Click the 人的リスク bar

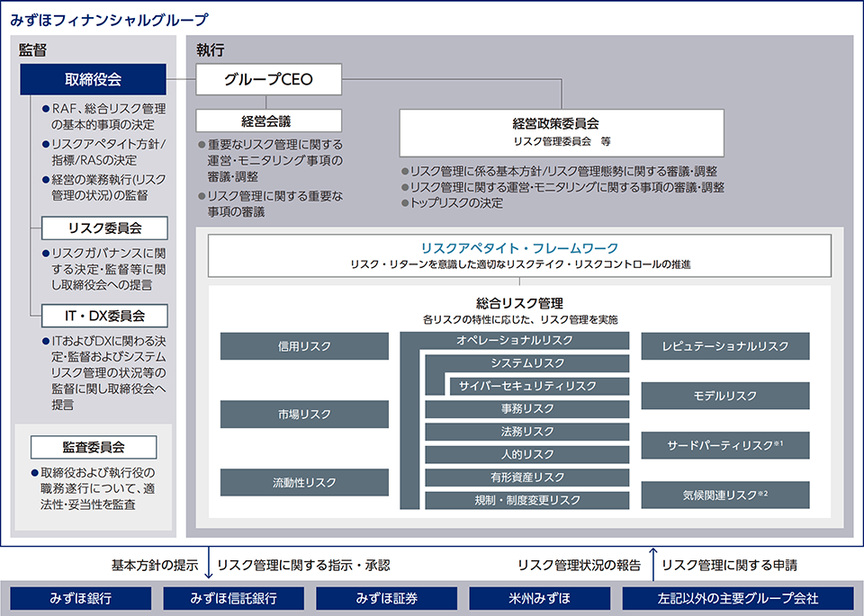527,455
